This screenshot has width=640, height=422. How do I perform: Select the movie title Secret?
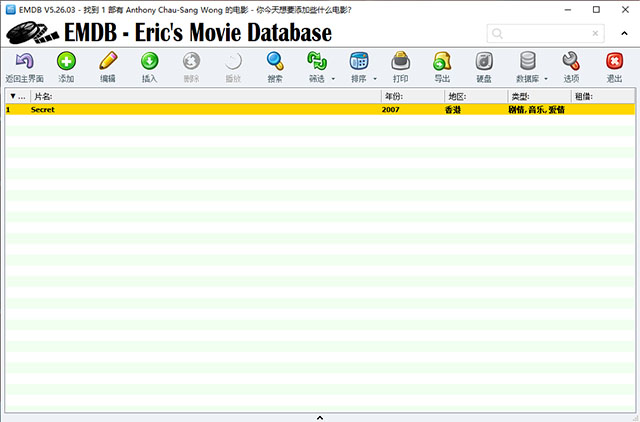coord(42,109)
